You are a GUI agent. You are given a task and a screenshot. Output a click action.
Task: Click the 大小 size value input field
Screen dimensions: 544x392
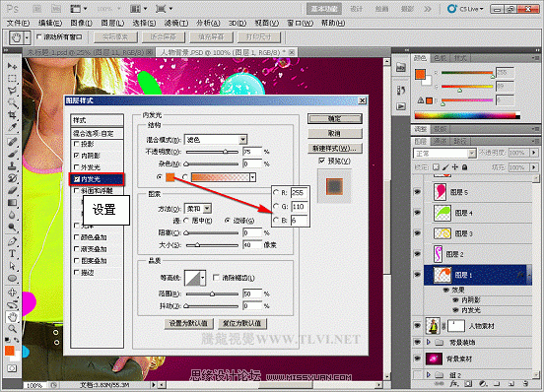click(252, 245)
